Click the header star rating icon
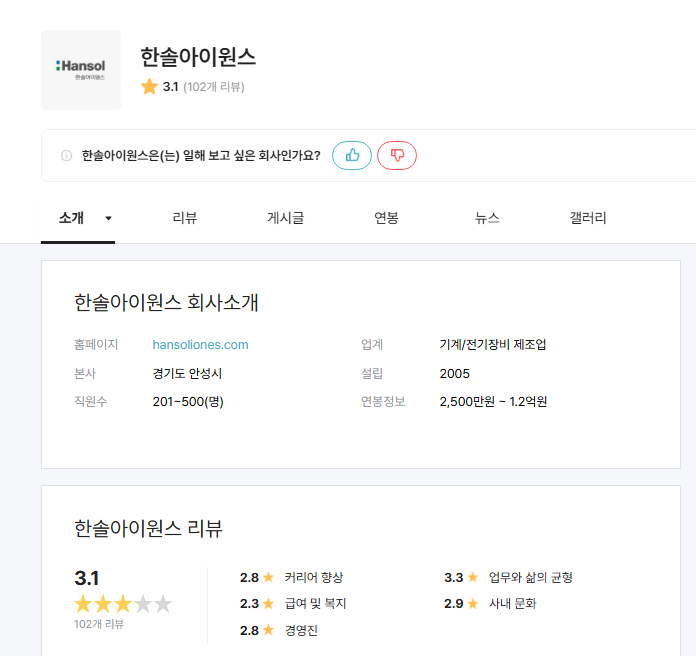The width and height of the screenshot is (696, 656). pyautogui.click(x=149, y=87)
